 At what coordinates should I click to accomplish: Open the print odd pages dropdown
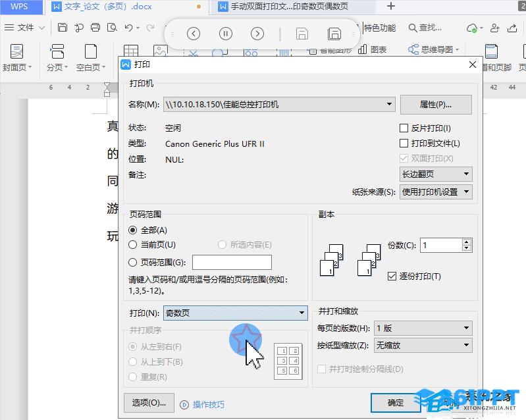(x=236, y=313)
